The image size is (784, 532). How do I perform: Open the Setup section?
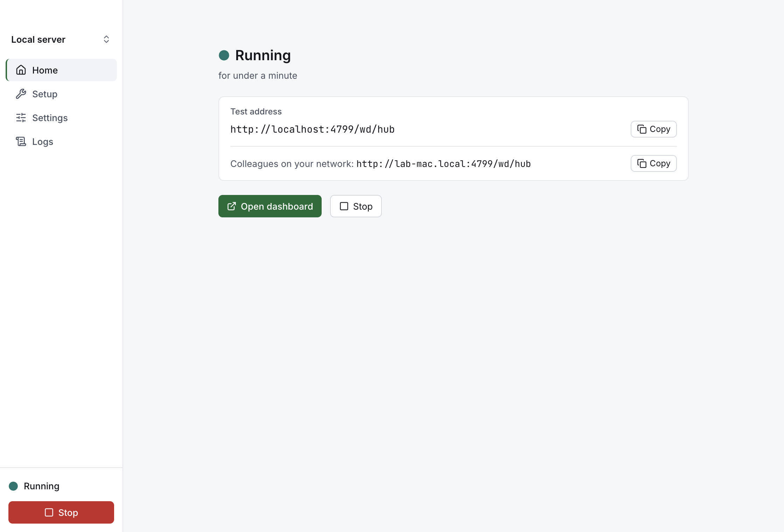[61, 94]
